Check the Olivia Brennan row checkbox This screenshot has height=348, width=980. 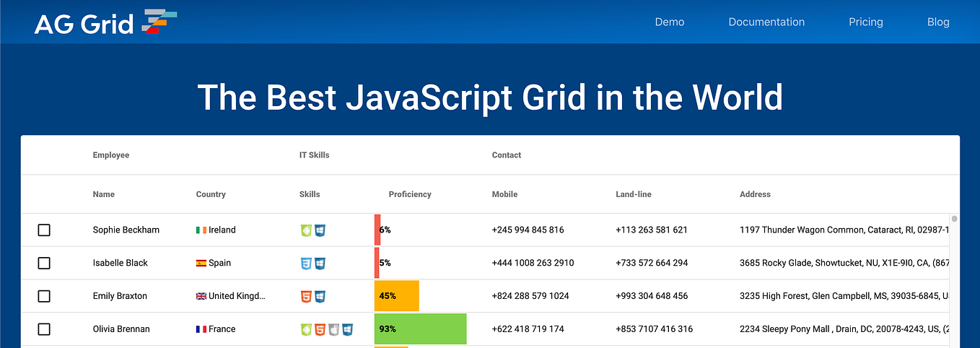coord(44,329)
